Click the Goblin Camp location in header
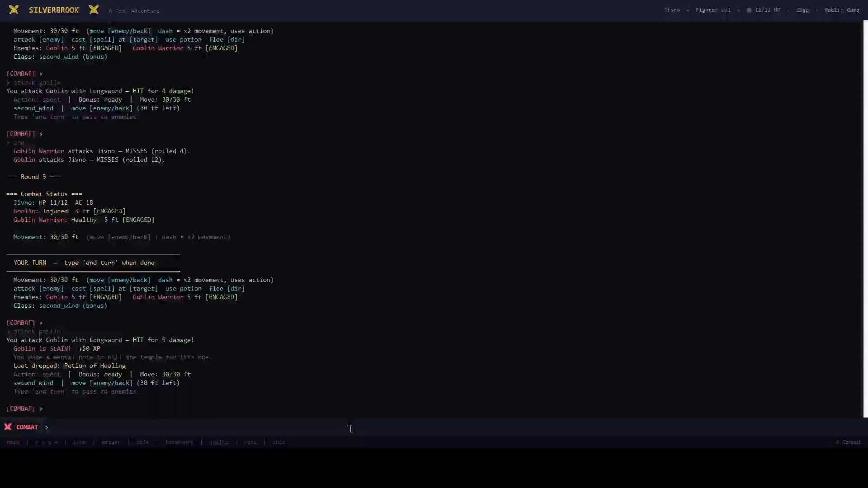 841,10
